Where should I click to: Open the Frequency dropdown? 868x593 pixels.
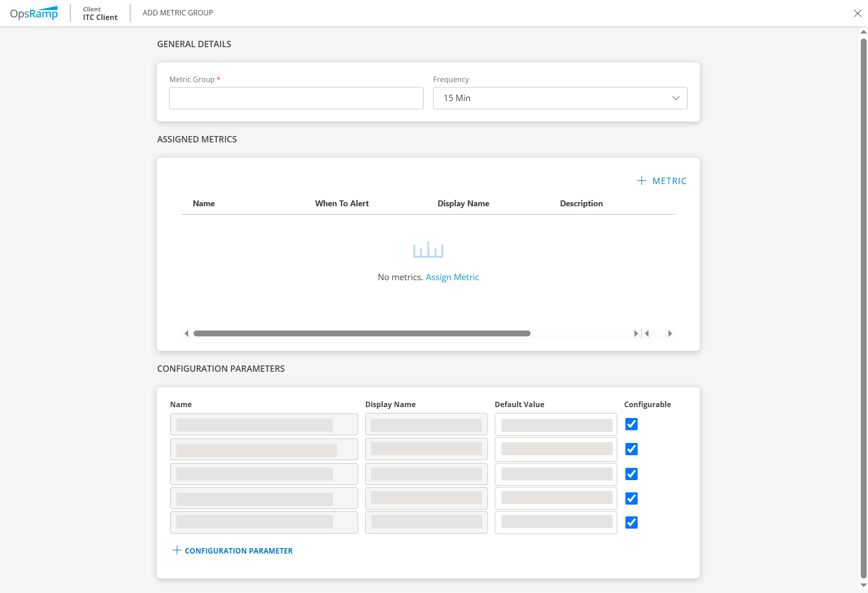coord(560,98)
